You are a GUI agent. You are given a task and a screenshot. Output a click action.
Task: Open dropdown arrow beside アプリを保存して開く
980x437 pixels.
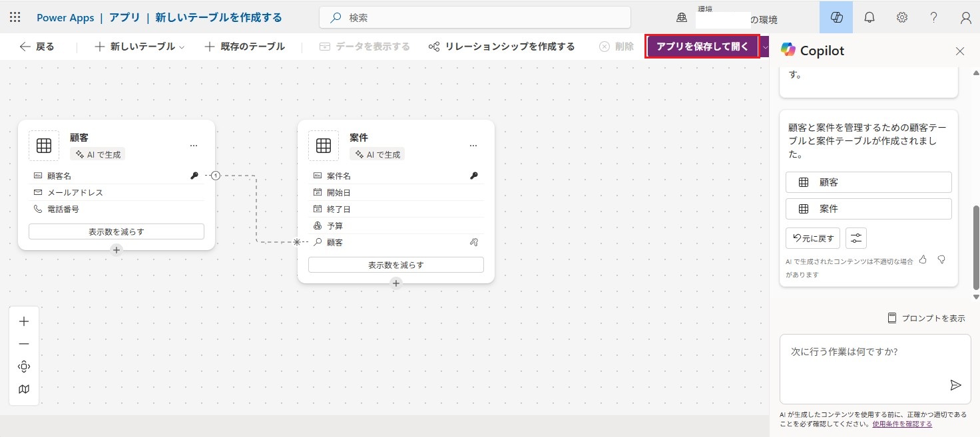pos(765,47)
